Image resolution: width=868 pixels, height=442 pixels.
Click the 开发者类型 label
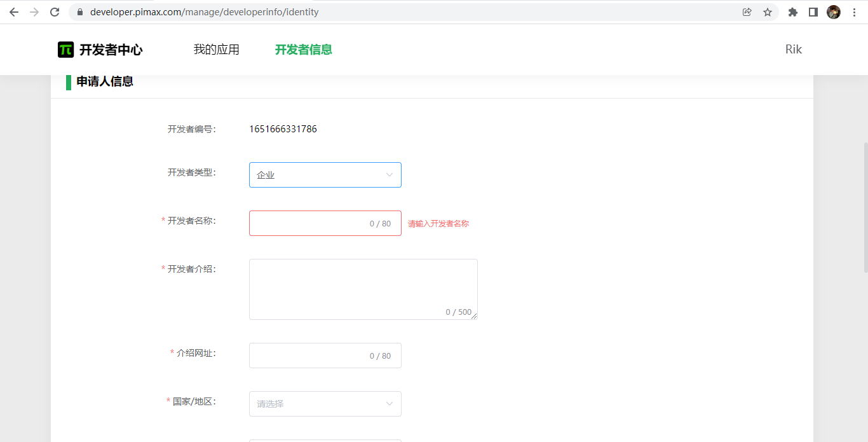click(x=192, y=172)
